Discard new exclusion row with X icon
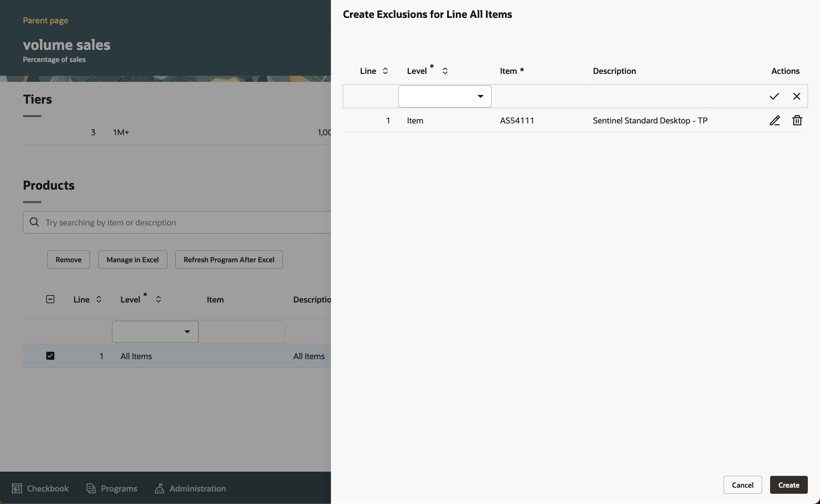The image size is (820, 504). (796, 96)
